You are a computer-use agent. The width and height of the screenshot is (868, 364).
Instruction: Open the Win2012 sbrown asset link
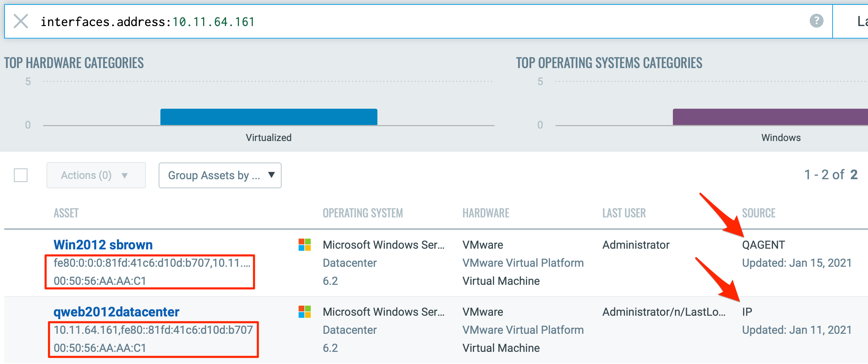(103, 245)
